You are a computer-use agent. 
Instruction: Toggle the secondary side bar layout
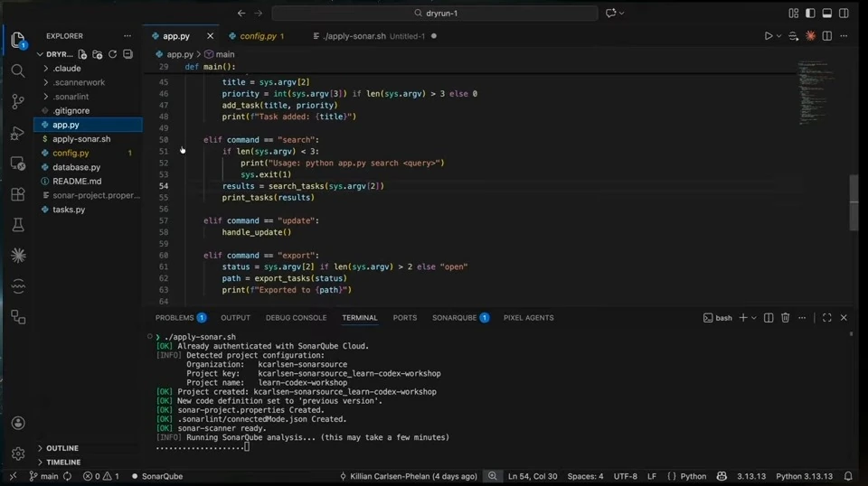(844, 13)
